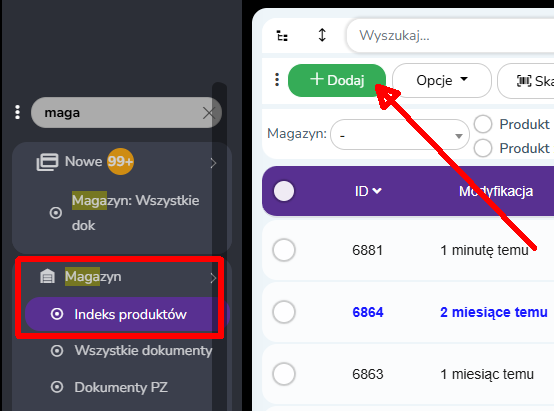Click ID cell 6863
Image resolution: width=554 pixels, height=411 pixels.
pyautogui.click(x=367, y=374)
